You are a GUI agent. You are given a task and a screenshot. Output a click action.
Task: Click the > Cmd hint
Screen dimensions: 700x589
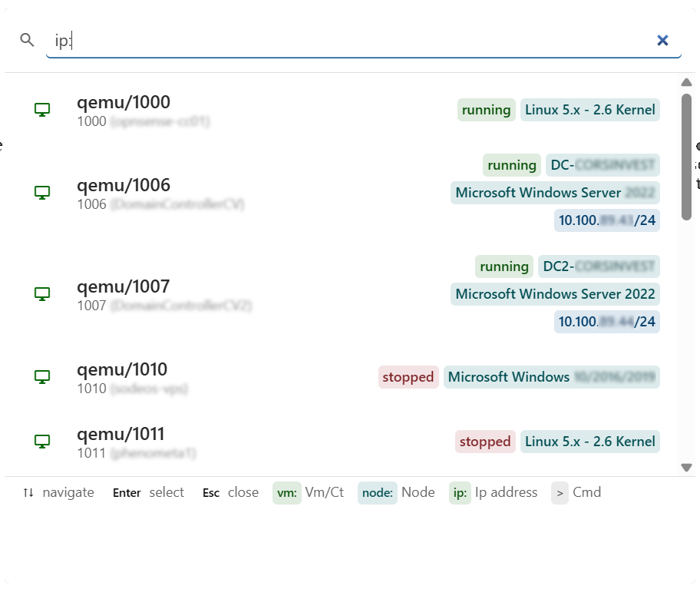[576, 493]
